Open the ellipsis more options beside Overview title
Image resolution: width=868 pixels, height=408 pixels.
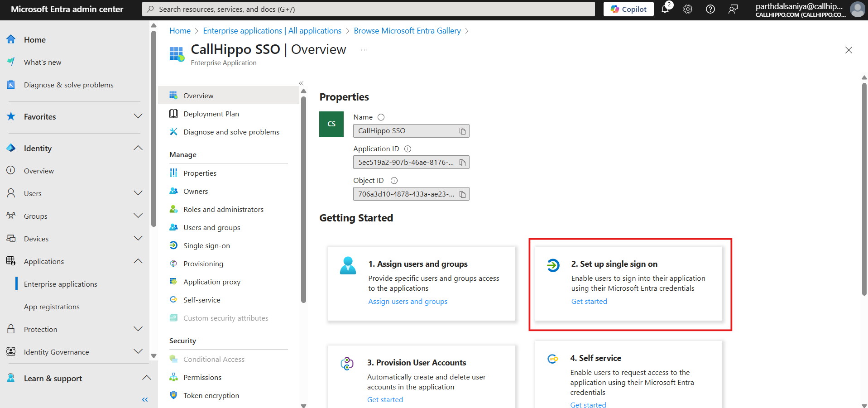[x=364, y=50]
